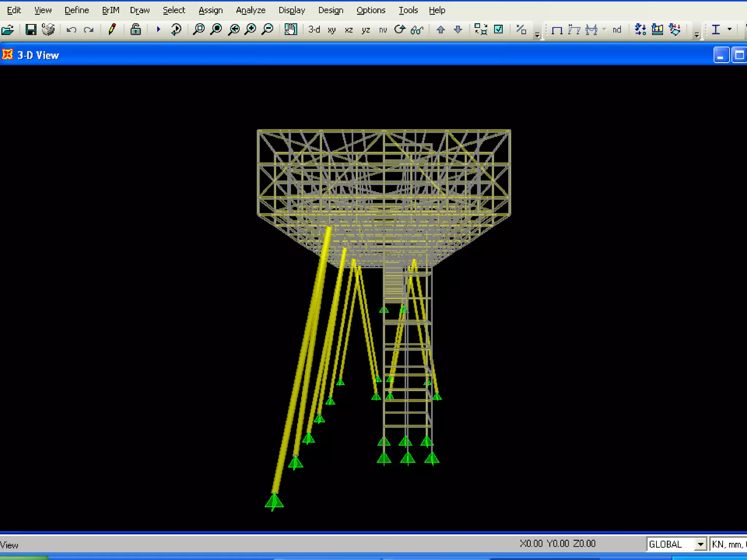Click the Rubber Band Zoom magnifier

[199, 29]
